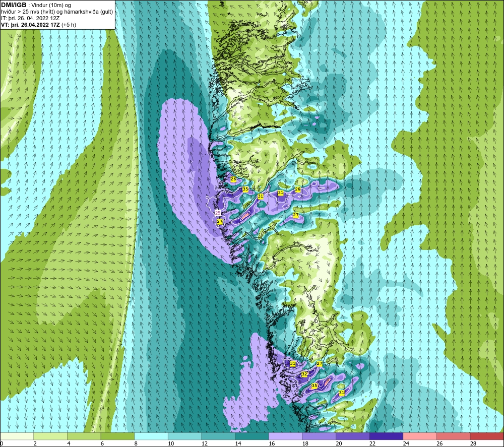Click the legend tick number '12'
The height and width of the screenshot is (447, 504).
point(205,444)
